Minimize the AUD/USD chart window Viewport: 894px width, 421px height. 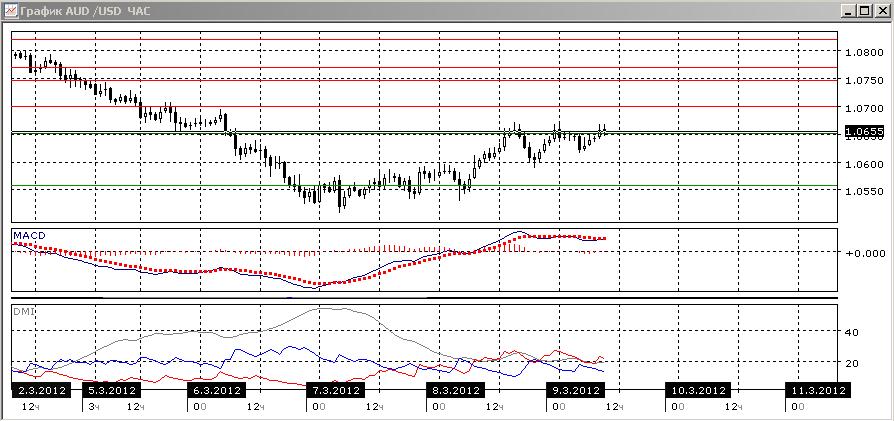[x=849, y=10]
